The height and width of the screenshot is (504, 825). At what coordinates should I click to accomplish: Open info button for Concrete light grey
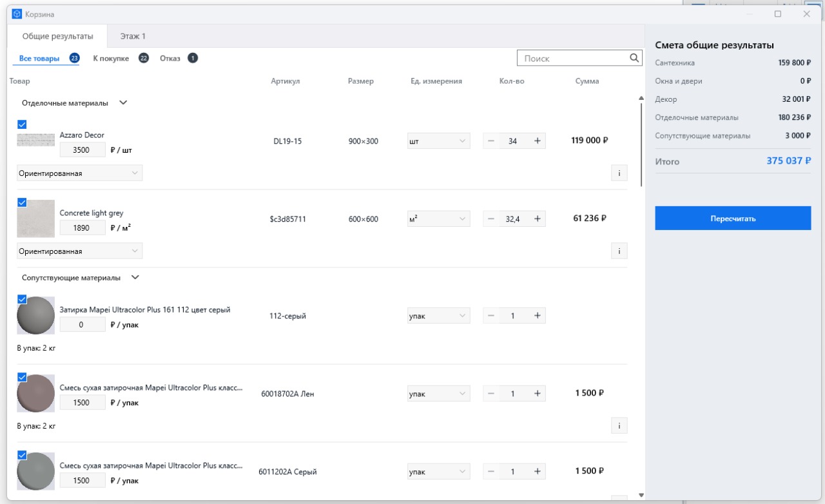click(x=619, y=251)
